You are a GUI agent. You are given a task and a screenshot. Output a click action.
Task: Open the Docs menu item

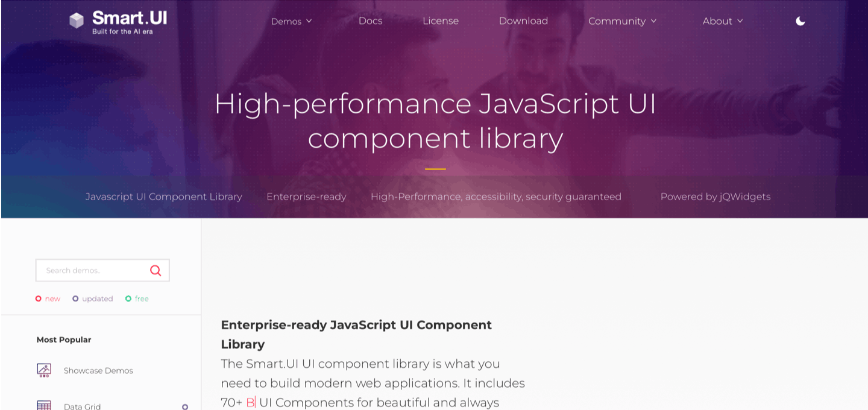pos(370,20)
